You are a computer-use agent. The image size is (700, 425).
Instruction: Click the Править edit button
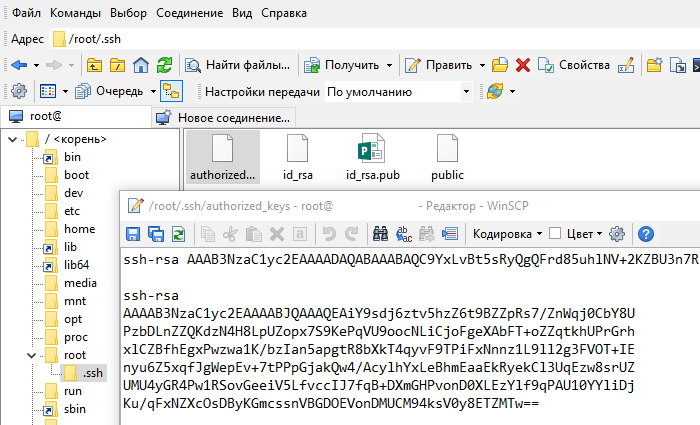coord(438,65)
